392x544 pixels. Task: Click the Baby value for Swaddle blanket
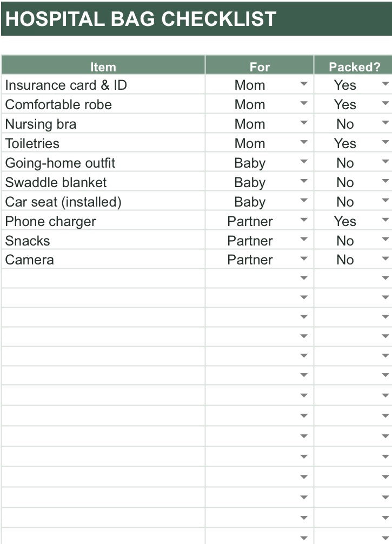(250, 182)
